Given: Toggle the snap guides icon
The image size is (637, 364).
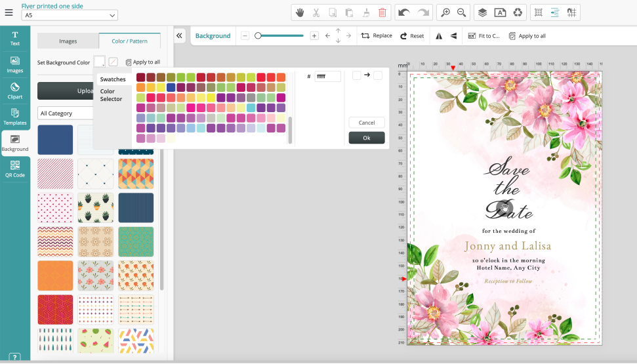Looking at the screenshot, I should (x=555, y=12).
